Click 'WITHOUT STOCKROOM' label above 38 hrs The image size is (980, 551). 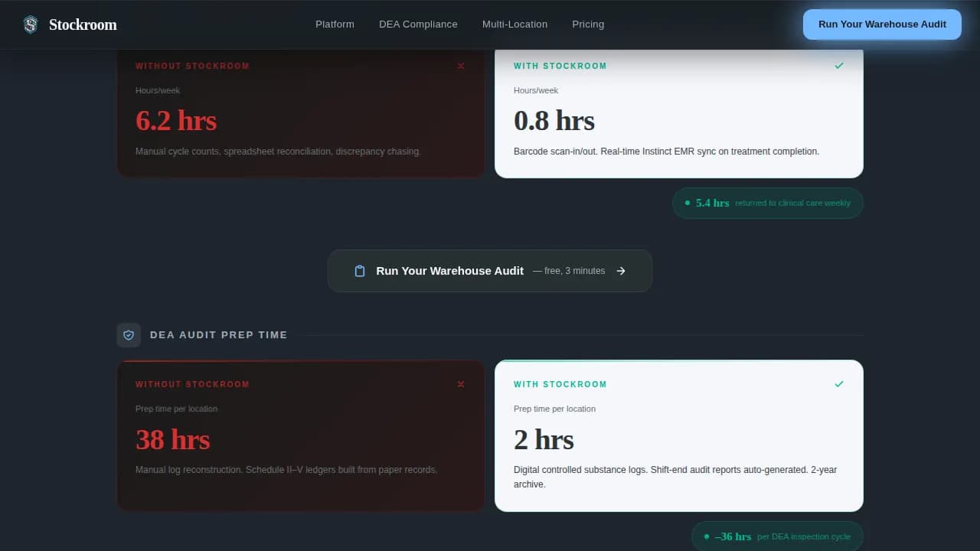[x=192, y=384]
